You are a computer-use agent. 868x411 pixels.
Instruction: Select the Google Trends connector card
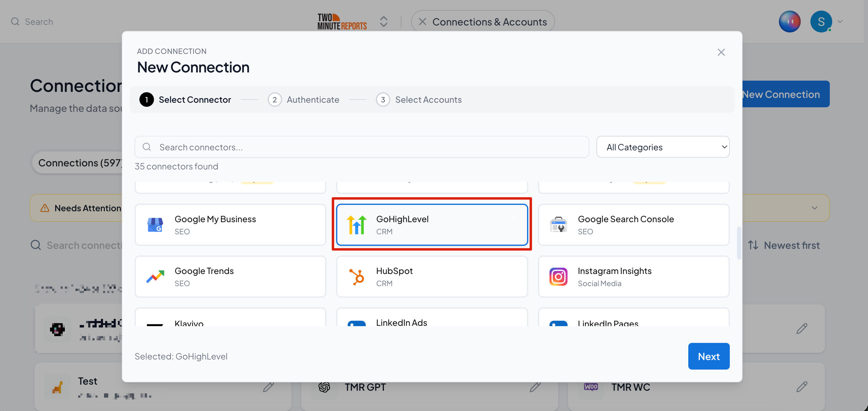230,277
